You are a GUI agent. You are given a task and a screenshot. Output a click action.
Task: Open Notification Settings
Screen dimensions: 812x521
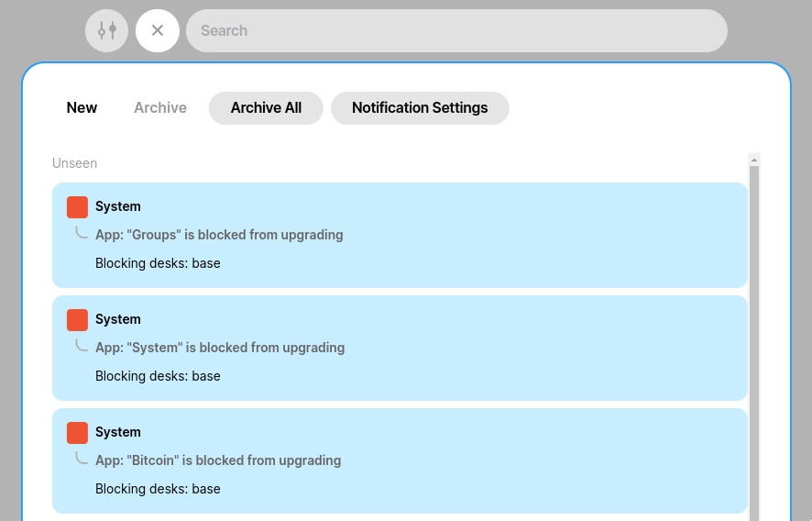pyautogui.click(x=420, y=108)
